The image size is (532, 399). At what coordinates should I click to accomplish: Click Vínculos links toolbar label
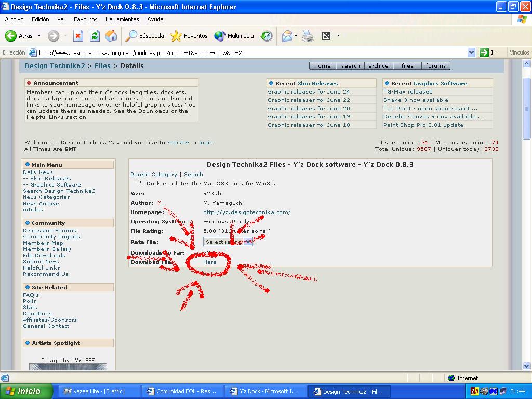coord(520,52)
